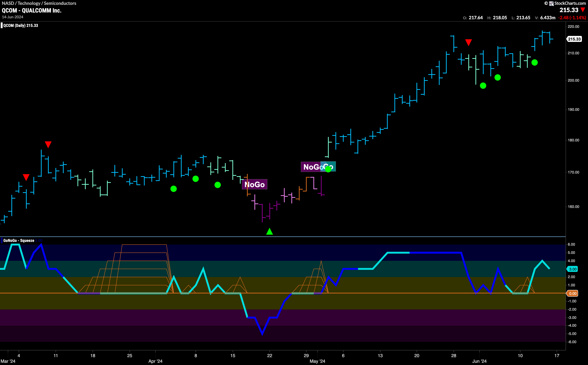
Task: Click the red down-triangle marker near Mar 5
Action: [x=26, y=177]
